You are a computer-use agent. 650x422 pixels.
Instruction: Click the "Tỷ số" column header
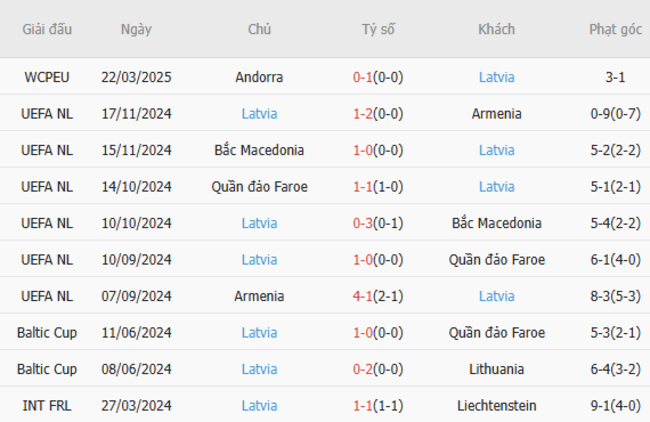click(x=378, y=29)
